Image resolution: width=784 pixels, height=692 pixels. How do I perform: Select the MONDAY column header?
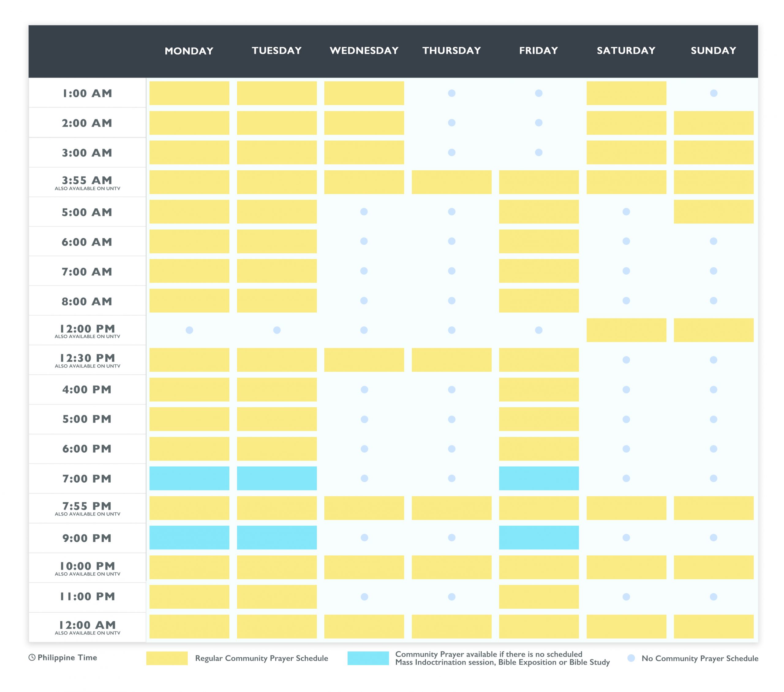pyautogui.click(x=189, y=51)
